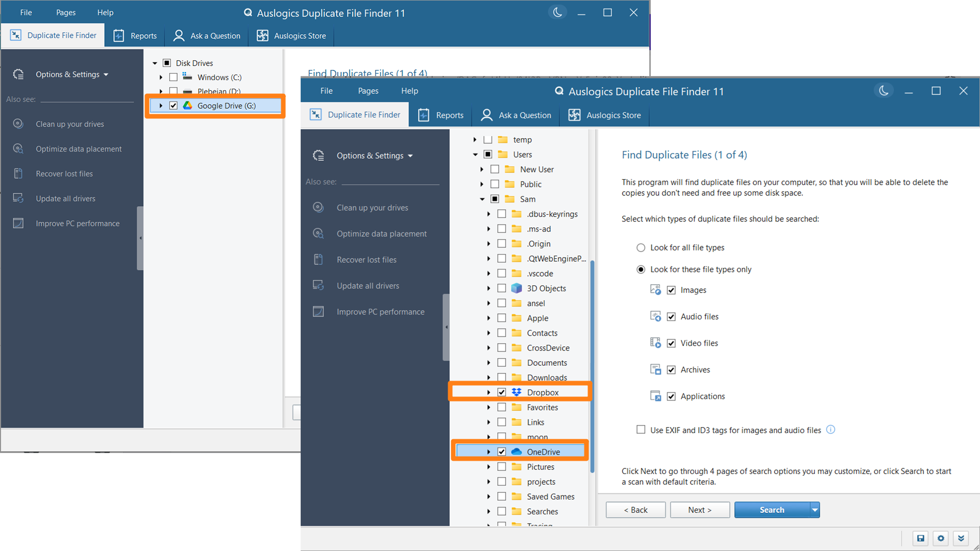Enable Use EXIF and ID3 tags checkbox

click(x=641, y=430)
